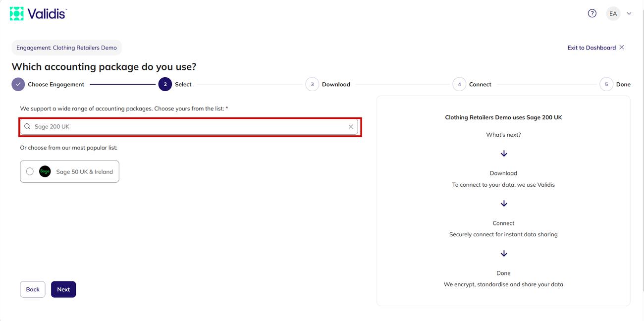Go to the Connect step label

[x=480, y=84]
